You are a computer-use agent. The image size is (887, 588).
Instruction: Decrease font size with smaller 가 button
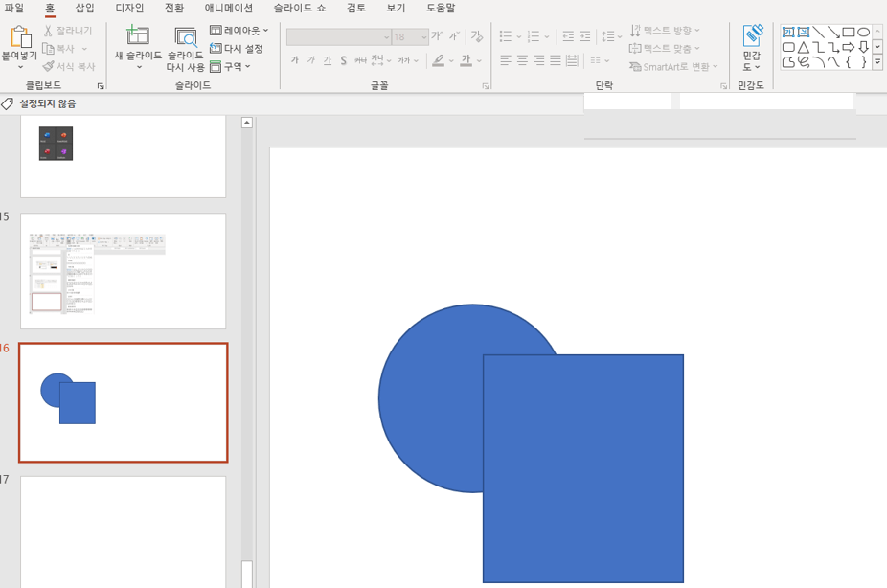(454, 36)
